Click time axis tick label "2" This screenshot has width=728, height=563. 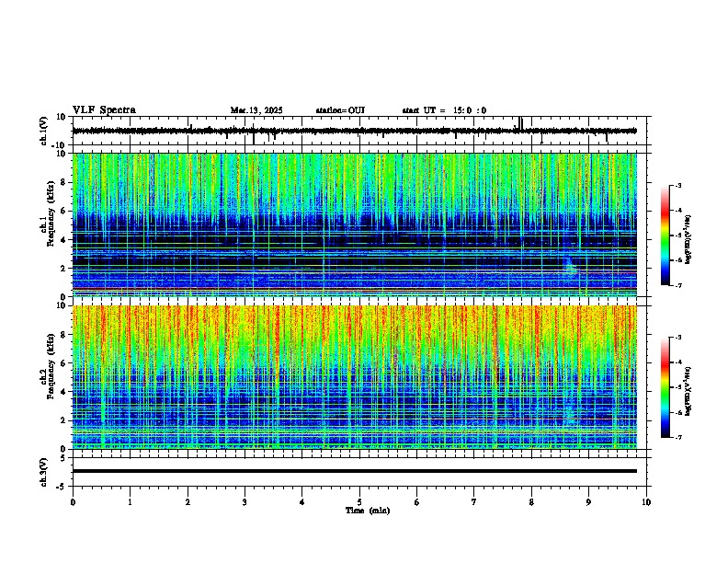(188, 502)
